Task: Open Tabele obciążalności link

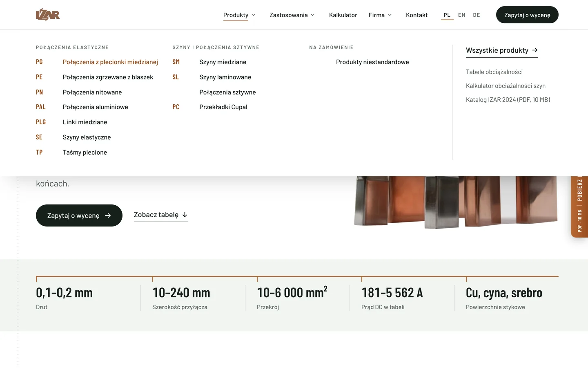Action: 494,72
